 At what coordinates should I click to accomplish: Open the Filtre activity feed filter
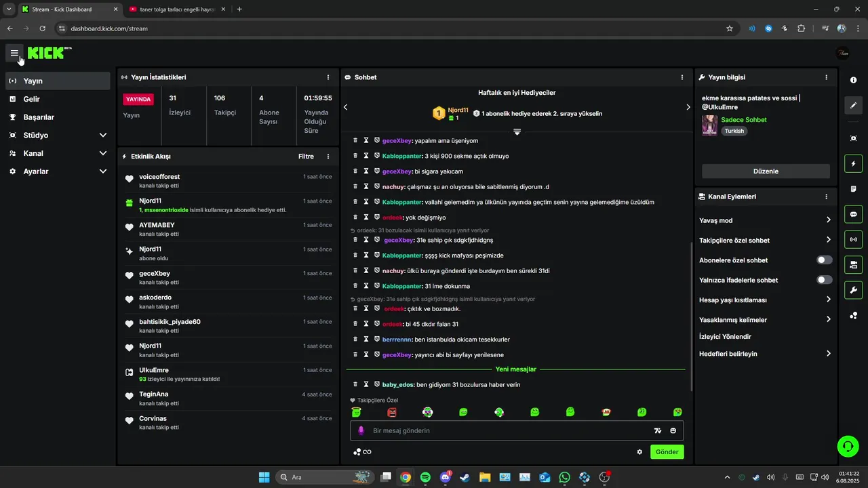click(x=306, y=157)
